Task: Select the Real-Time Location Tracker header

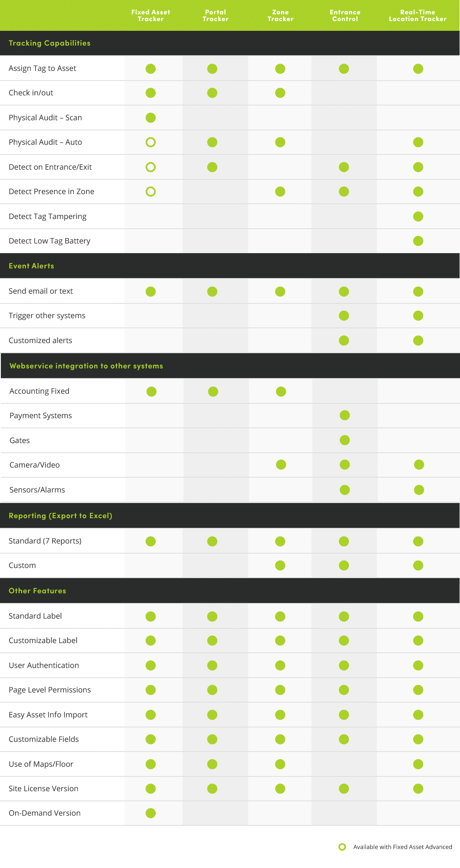Action: tap(418, 16)
